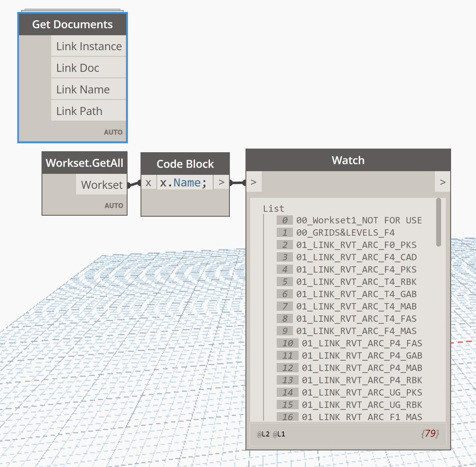
Task: Select the Code Block node header
Action: (185, 164)
